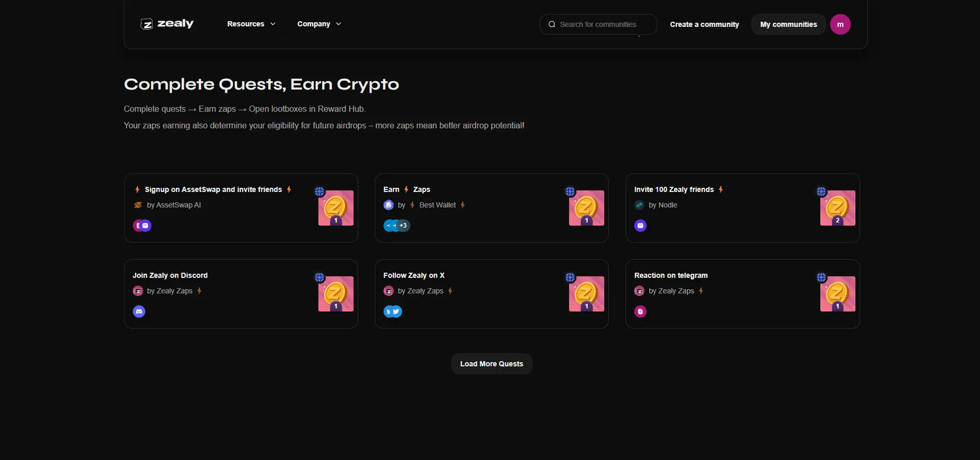Click the invite task icon on Nodle quest

coord(640,226)
